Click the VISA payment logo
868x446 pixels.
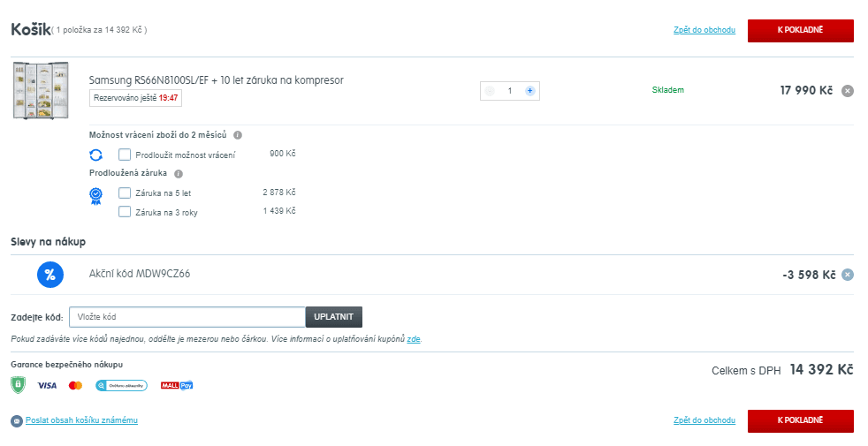pyautogui.click(x=47, y=386)
